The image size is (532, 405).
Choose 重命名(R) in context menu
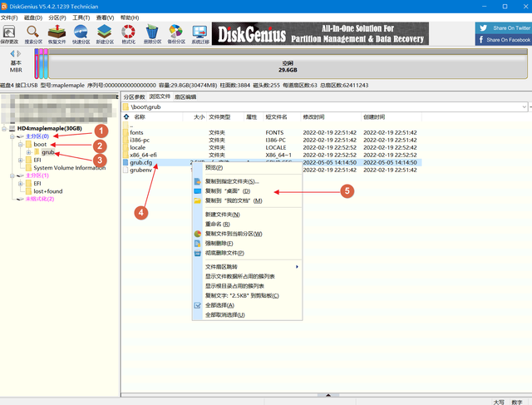click(247, 224)
